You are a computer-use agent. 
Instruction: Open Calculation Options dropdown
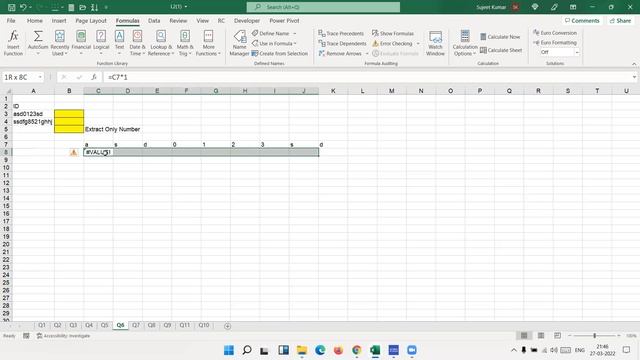click(465, 42)
